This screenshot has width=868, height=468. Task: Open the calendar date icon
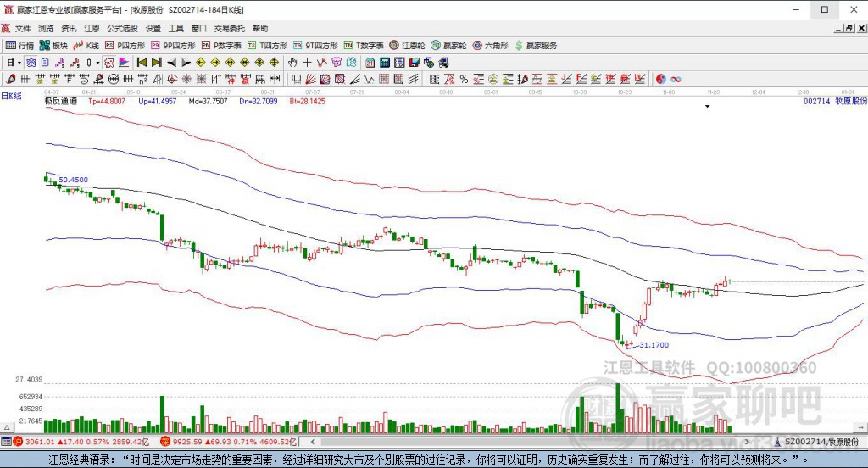[x=370, y=63]
